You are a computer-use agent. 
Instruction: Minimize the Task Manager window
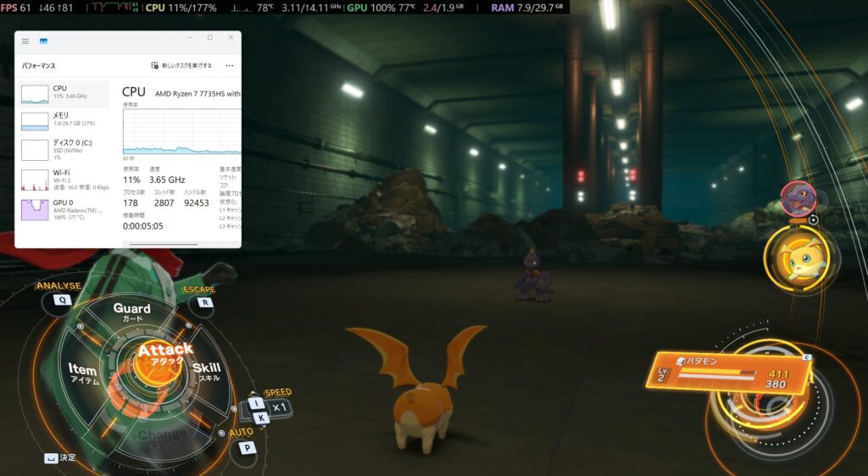pos(189,37)
